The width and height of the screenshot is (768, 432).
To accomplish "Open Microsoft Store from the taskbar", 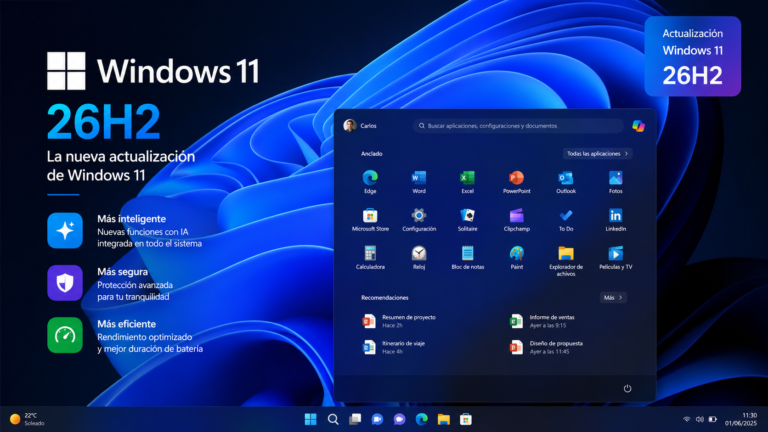I will 466,419.
